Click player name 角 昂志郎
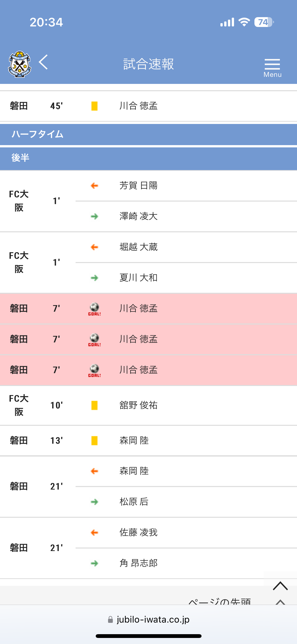 point(139,563)
